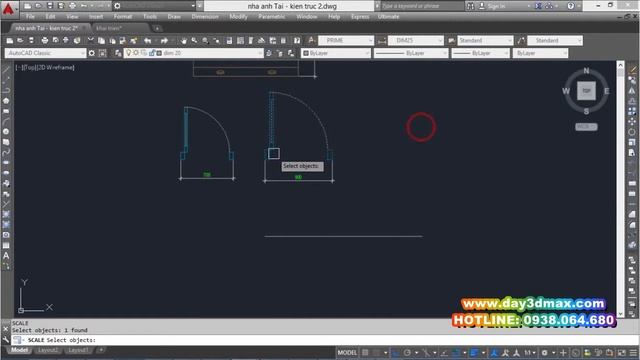Toggle Object Snap in status bar
The image size is (640, 360).
click(x=456, y=353)
